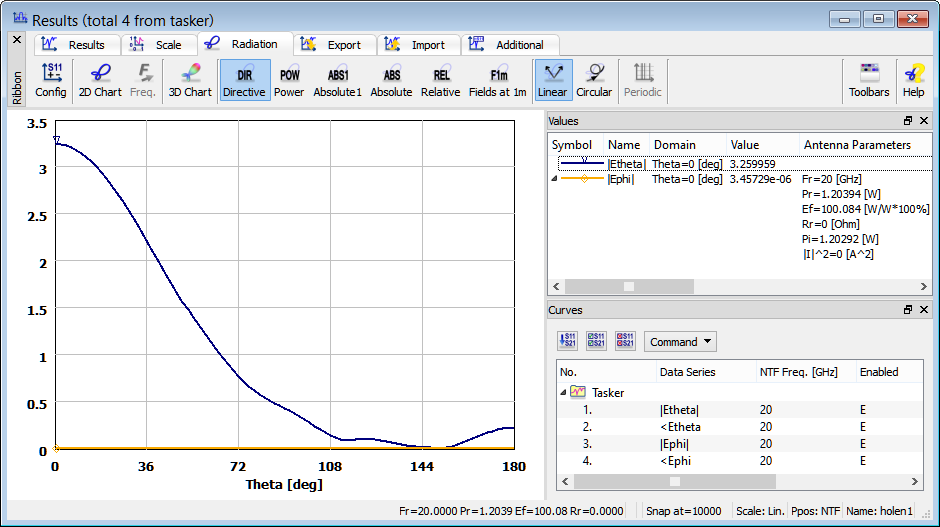This screenshot has width=940, height=527.
Task: Click the Ppos: NTF status entry
Action: [815, 511]
